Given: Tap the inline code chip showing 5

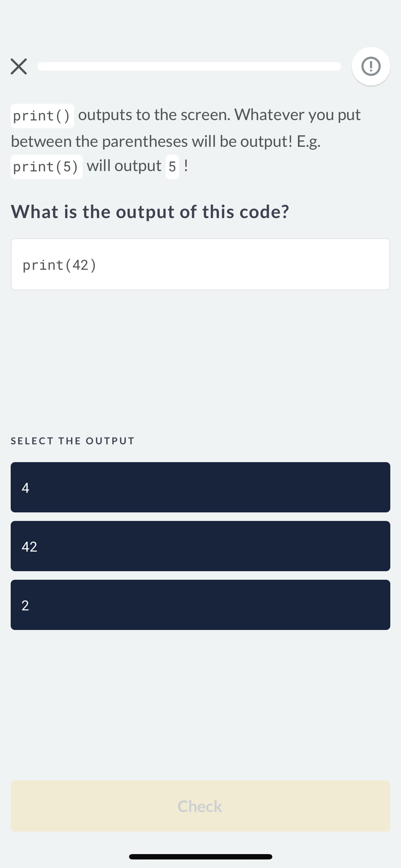Looking at the screenshot, I should click(172, 167).
